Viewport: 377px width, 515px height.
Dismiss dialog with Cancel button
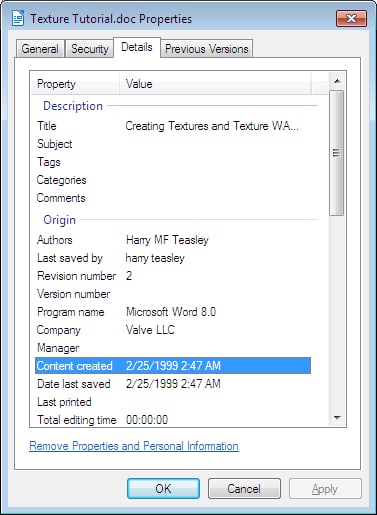pos(244,489)
